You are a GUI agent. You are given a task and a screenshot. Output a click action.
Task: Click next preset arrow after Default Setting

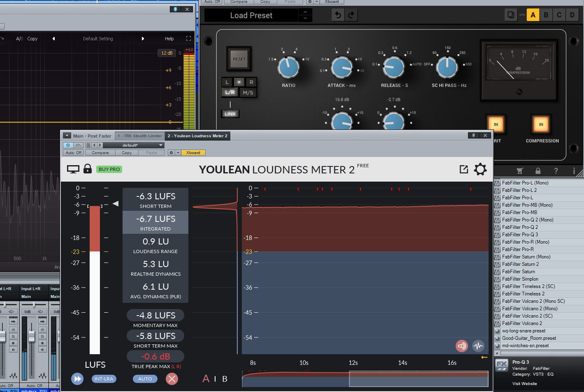pyautogui.click(x=143, y=39)
